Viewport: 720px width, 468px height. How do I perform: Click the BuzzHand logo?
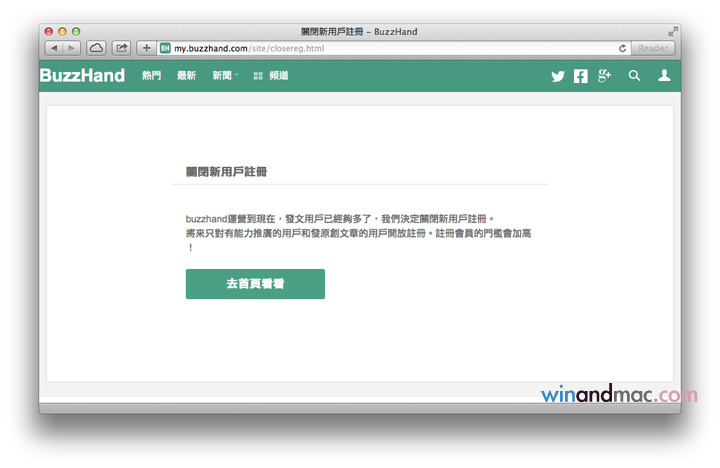pos(82,76)
